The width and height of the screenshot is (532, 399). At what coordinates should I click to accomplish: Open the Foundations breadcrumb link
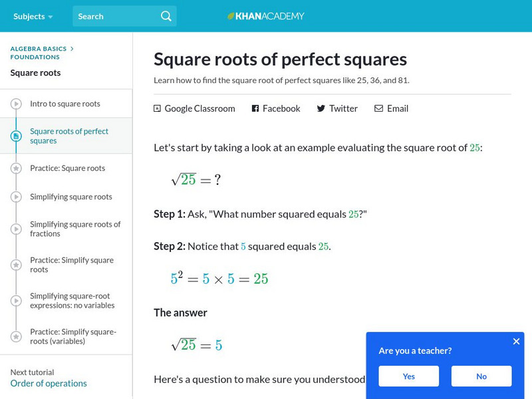pos(35,57)
